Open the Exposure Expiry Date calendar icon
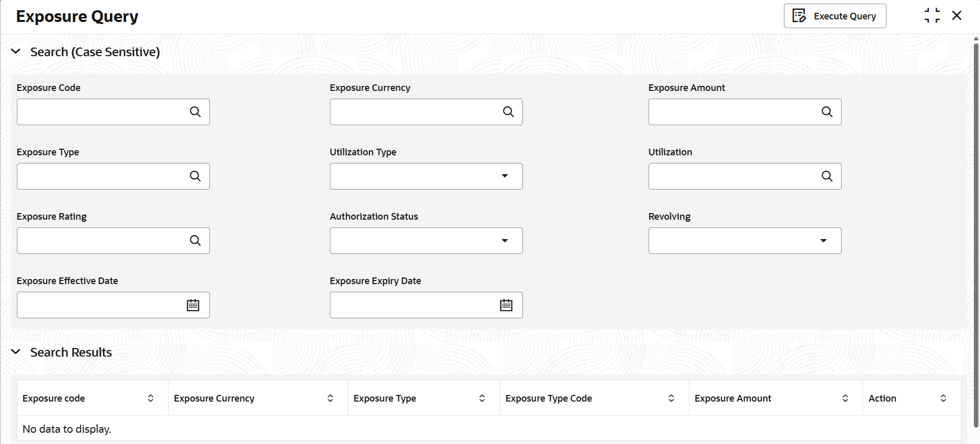The width and height of the screenshot is (980, 444). 506,305
